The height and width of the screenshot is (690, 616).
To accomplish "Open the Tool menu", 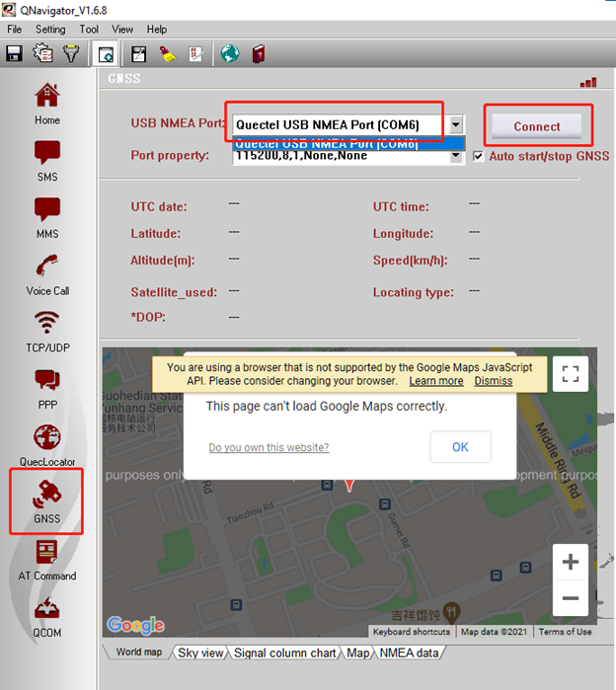I will (89, 30).
